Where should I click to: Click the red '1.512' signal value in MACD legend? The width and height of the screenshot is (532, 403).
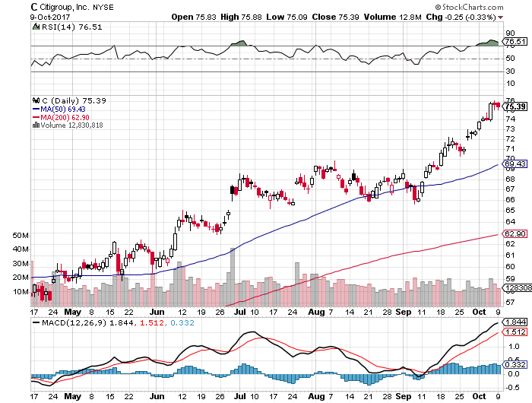point(152,323)
